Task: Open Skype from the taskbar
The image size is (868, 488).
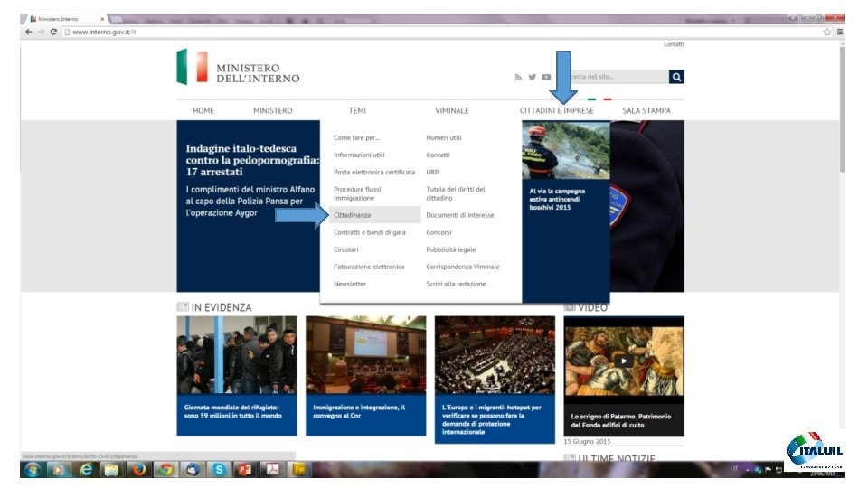Action: point(219,470)
